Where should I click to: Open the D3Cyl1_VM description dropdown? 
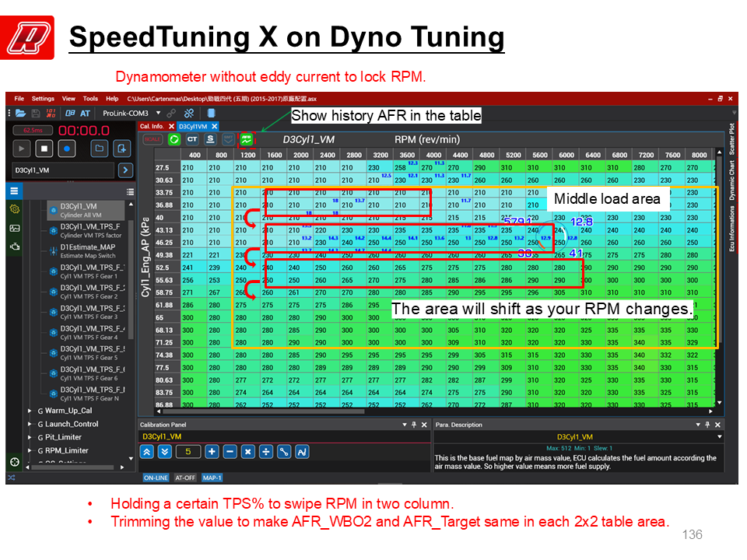[719, 436]
